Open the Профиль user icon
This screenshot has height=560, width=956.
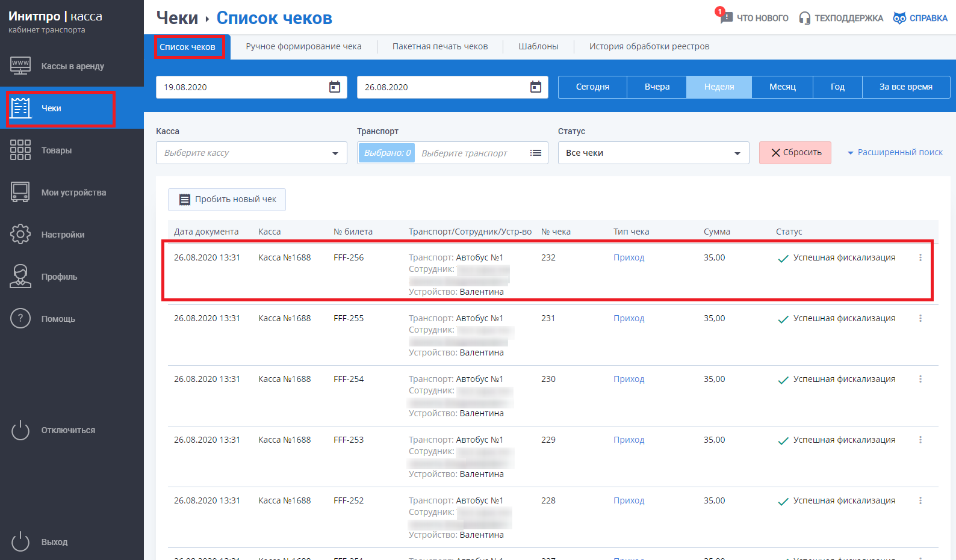20,276
